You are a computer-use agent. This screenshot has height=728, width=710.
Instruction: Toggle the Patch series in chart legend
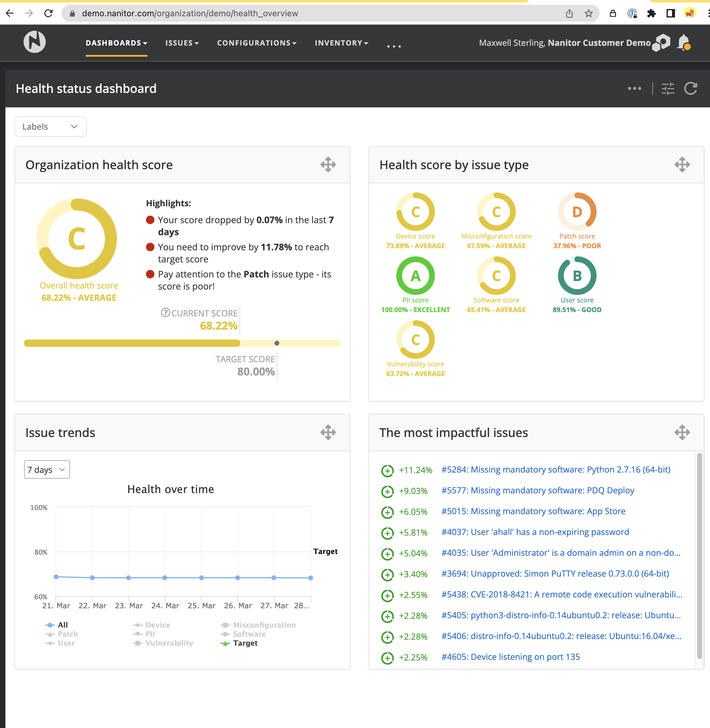[67, 634]
